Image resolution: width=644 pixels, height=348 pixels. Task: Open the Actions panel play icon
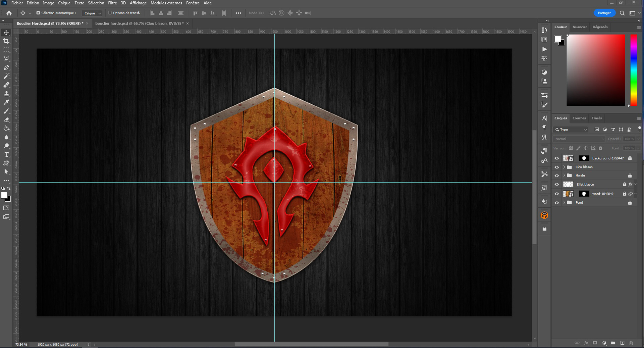click(x=544, y=49)
